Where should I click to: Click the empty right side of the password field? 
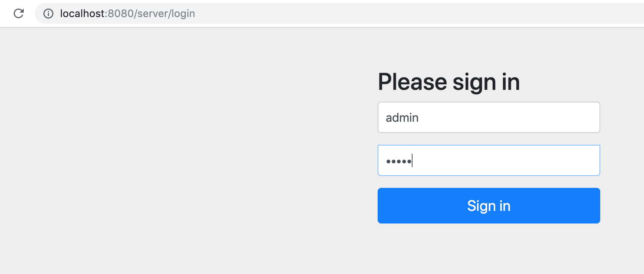538,160
